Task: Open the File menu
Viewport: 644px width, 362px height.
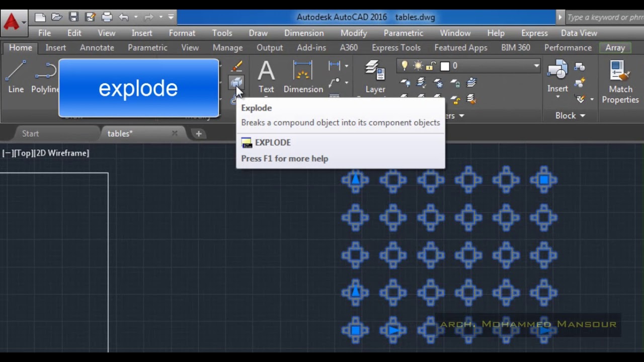Action: (x=44, y=33)
